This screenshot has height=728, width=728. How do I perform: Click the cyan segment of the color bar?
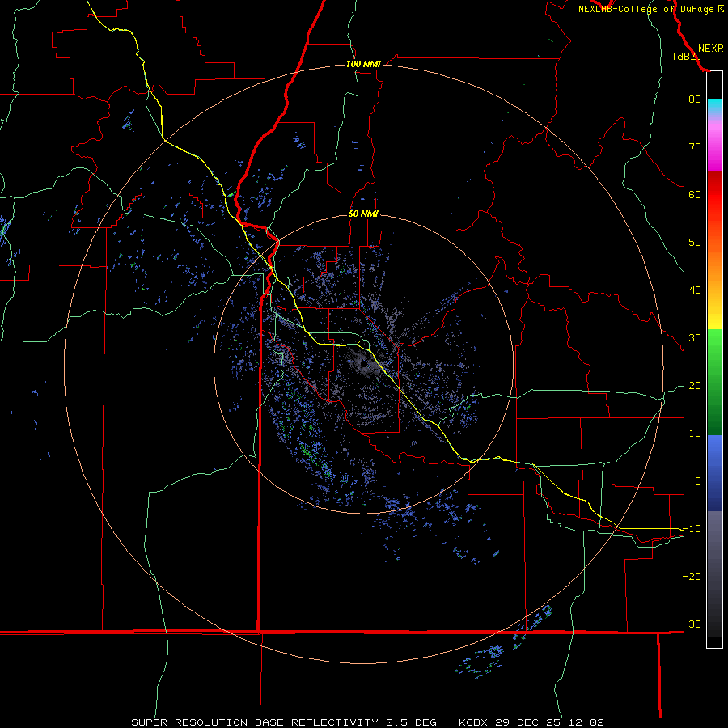coord(714,106)
